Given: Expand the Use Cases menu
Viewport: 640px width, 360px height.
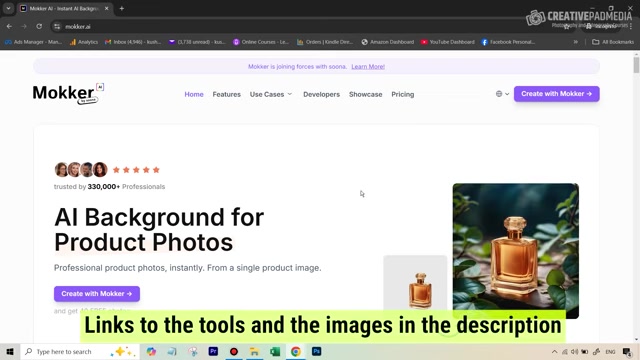Looking at the screenshot, I should [x=271, y=94].
